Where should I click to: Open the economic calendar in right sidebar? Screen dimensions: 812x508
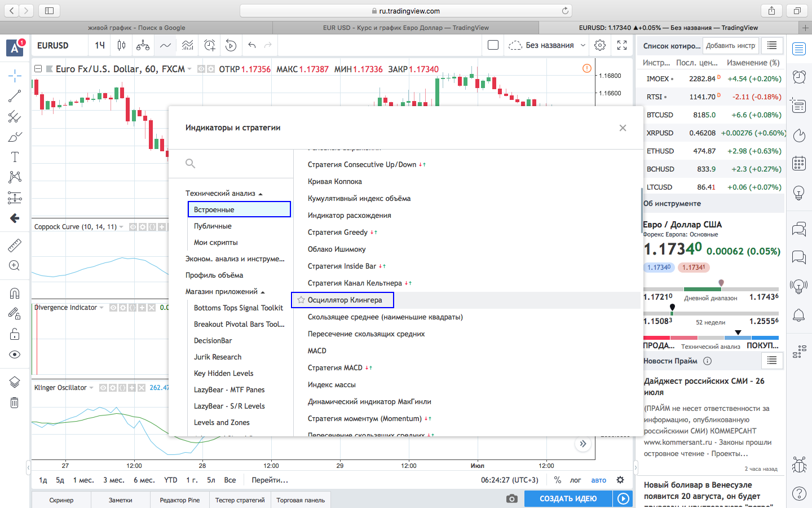click(799, 164)
